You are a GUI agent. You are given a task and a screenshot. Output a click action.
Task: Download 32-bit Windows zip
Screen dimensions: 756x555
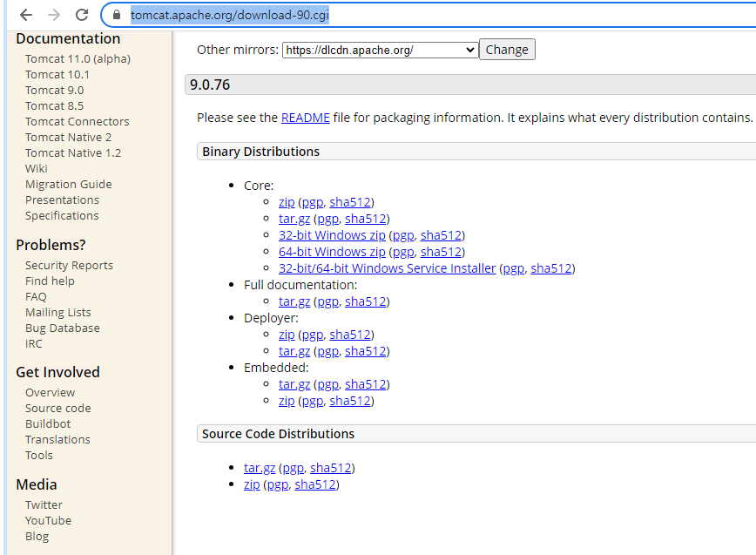(x=332, y=235)
